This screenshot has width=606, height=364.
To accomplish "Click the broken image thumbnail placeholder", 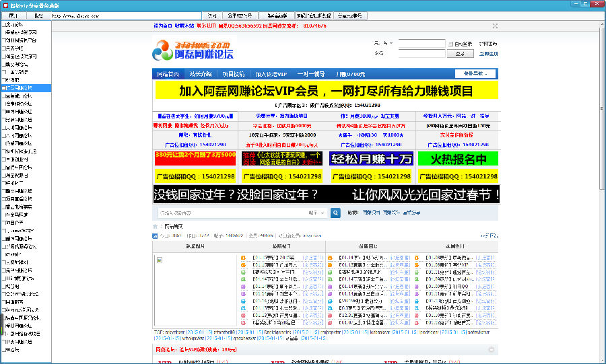I will click(x=159, y=260).
